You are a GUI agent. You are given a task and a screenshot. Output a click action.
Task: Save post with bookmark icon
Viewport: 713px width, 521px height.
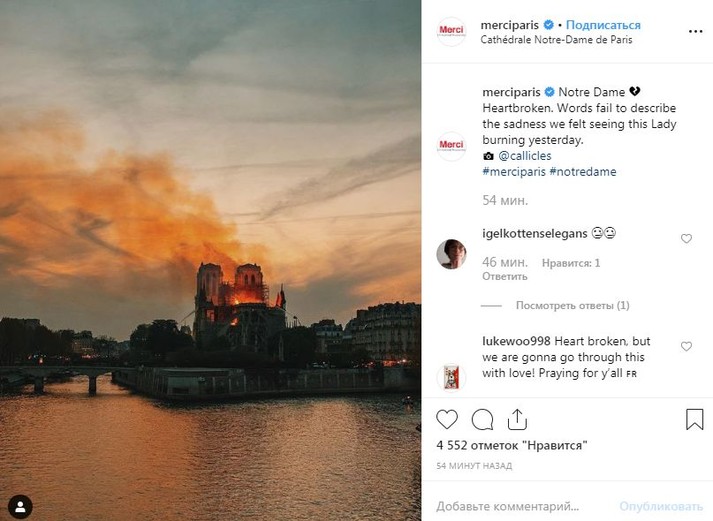pos(694,419)
